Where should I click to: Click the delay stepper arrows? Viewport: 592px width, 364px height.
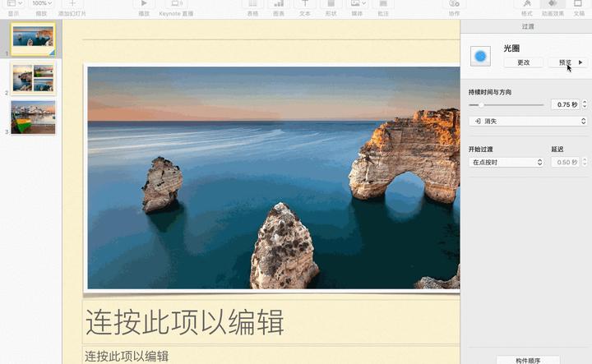585,162
